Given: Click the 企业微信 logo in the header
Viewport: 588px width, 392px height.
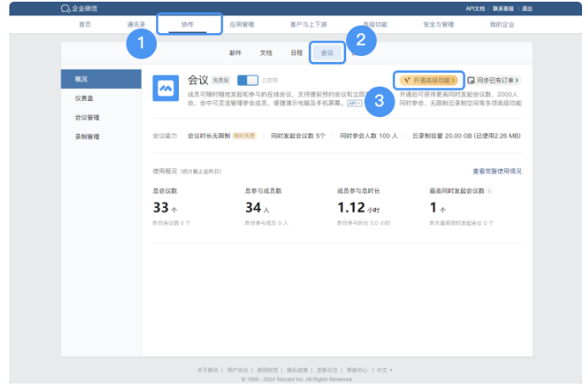Looking at the screenshot, I should point(79,8).
